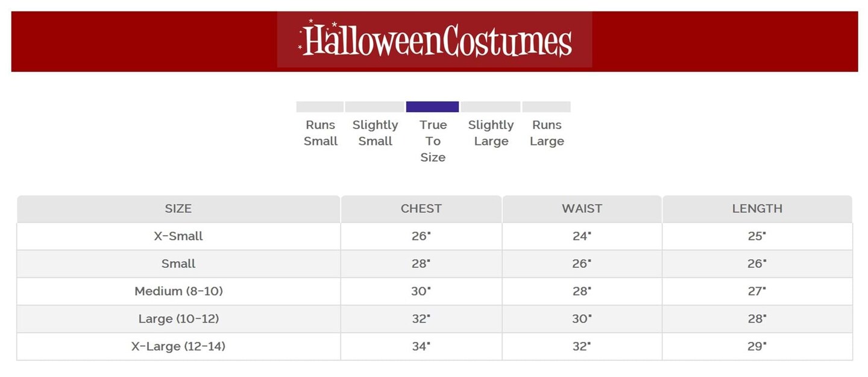The width and height of the screenshot is (868, 377).
Task: Click the Medium waist value 28"
Action: click(x=582, y=291)
